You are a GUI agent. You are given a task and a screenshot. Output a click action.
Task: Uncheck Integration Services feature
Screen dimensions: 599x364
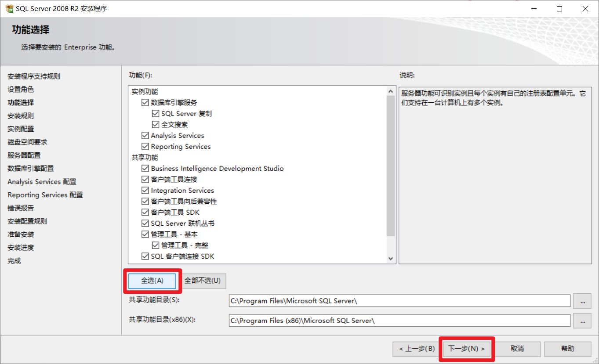coord(145,191)
